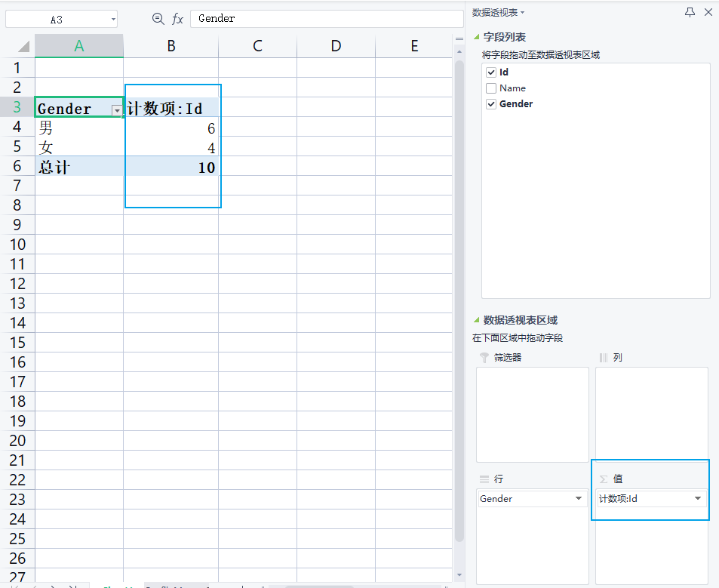Click the vertical scrollbar down arrow

point(459,574)
